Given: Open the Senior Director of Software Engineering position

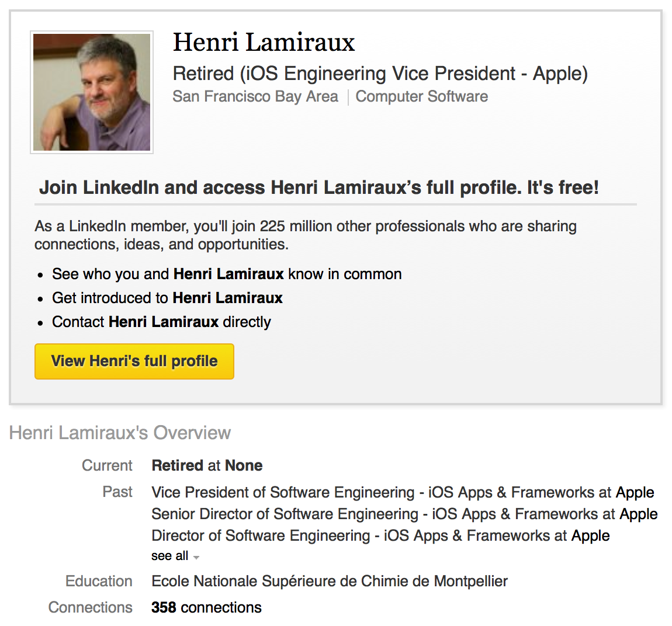Looking at the screenshot, I should pyautogui.click(x=285, y=514).
